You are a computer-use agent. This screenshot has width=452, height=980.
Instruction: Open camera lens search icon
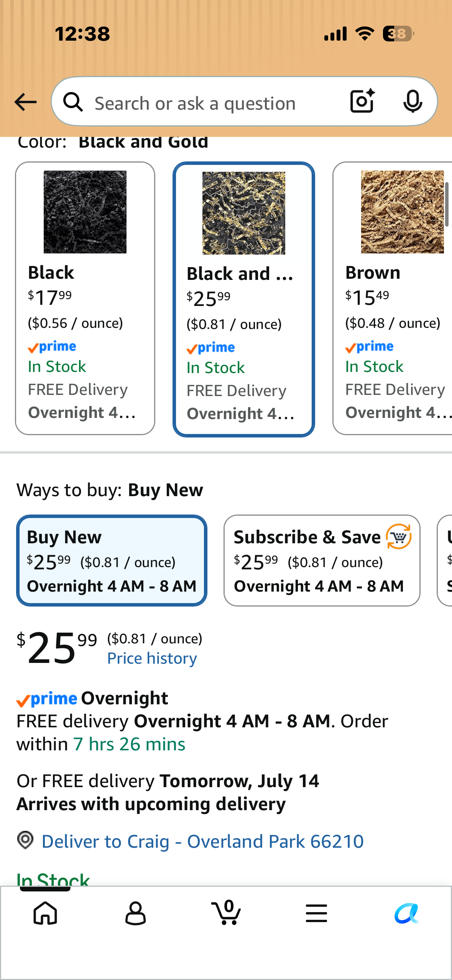(x=362, y=101)
